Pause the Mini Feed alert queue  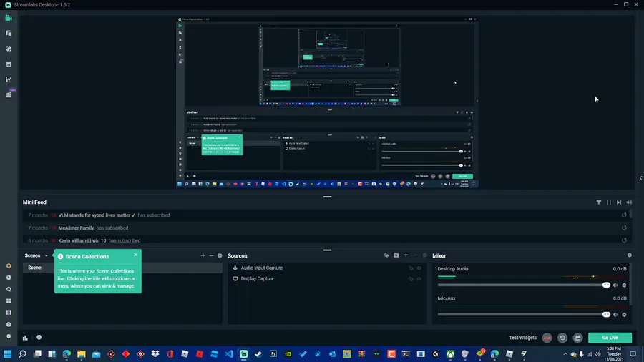(x=609, y=202)
